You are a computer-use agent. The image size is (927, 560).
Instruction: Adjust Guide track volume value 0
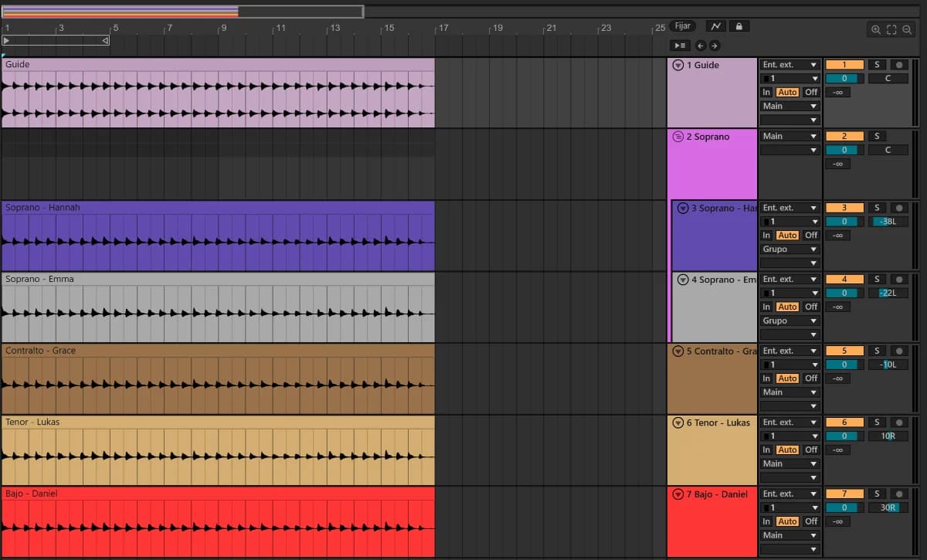pos(844,78)
